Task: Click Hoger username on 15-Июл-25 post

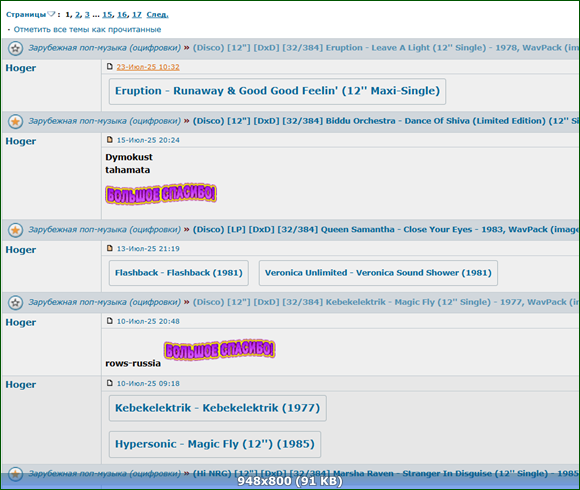Action: [x=21, y=142]
